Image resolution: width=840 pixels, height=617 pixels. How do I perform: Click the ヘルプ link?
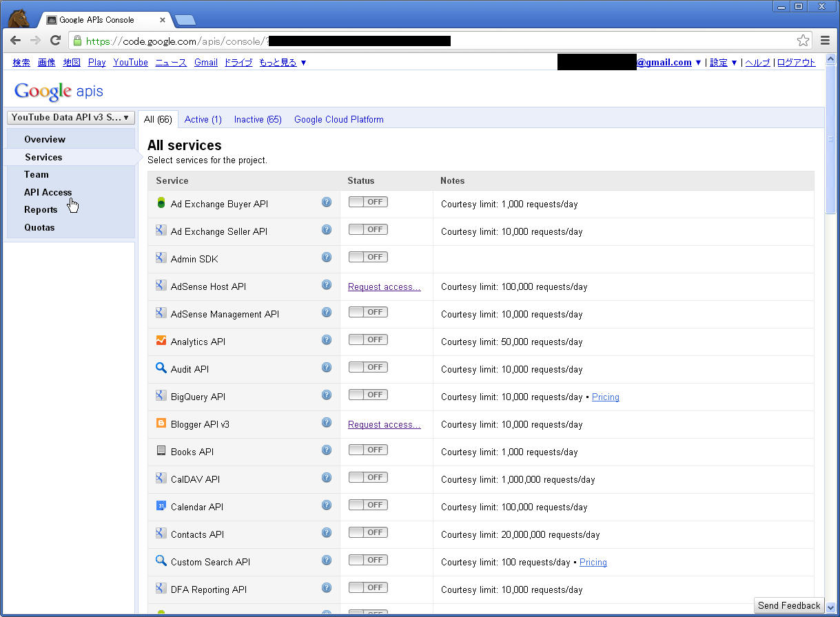[758, 63]
